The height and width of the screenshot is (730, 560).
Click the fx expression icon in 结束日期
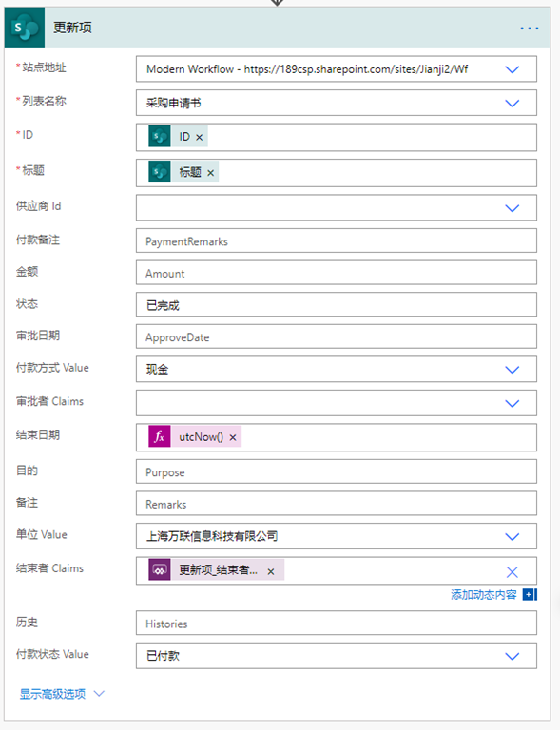point(160,436)
